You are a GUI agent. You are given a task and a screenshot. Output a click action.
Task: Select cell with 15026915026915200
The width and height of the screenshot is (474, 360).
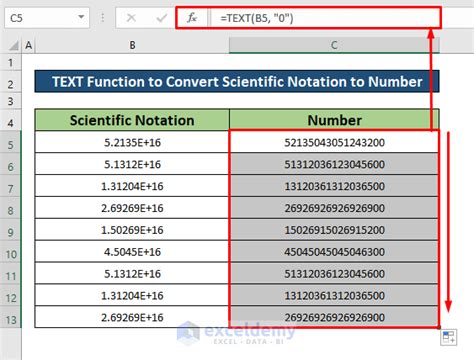pyautogui.click(x=334, y=230)
